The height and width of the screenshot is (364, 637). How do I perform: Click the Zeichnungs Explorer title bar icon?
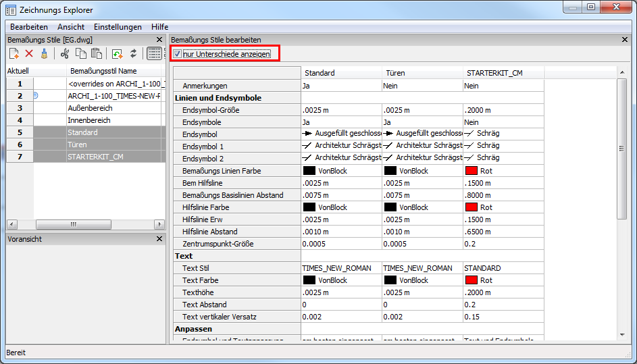point(11,9)
